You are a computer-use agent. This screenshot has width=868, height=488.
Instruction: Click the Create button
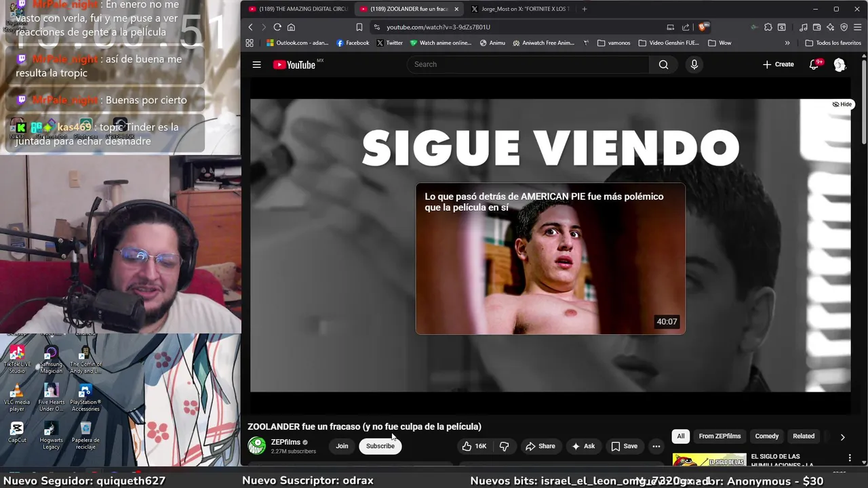[778, 64]
